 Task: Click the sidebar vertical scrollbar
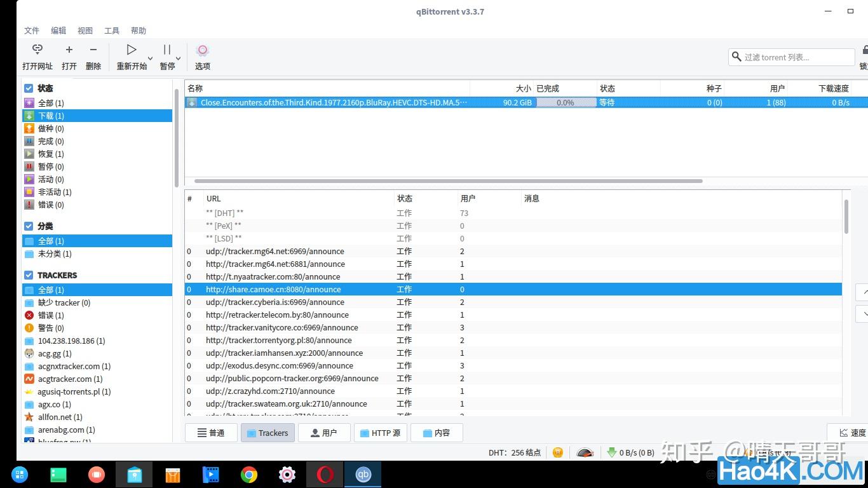click(x=177, y=138)
